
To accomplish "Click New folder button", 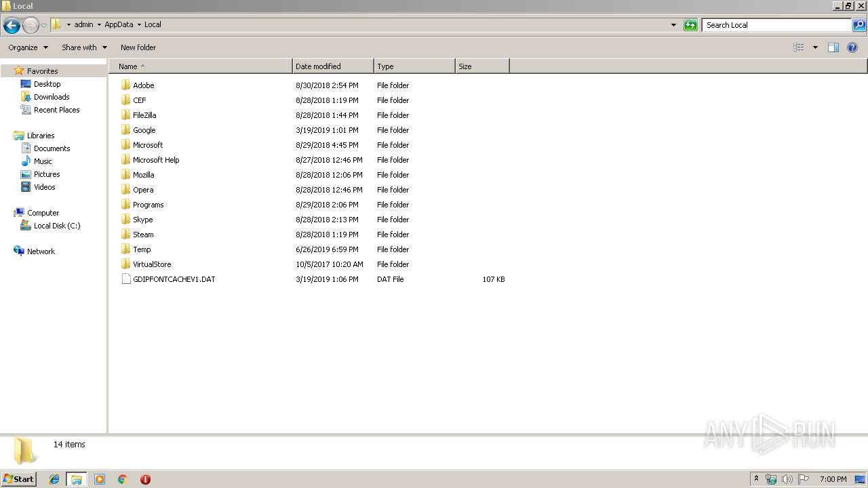I will tap(138, 47).
